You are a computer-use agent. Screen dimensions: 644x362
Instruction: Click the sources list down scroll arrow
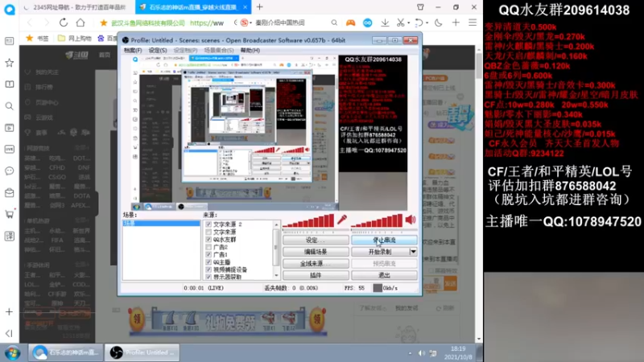coord(276,276)
